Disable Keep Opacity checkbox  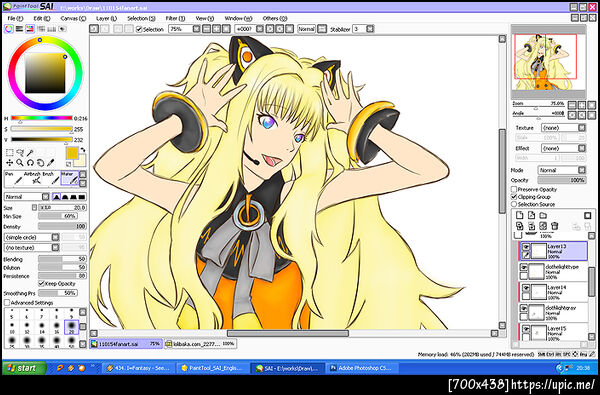41,284
